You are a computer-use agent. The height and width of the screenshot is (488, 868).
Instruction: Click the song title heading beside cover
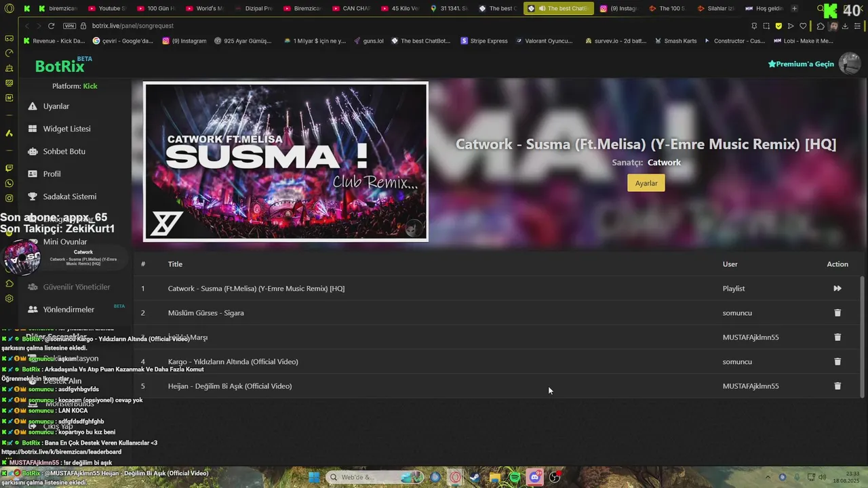pyautogui.click(x=646, y=144)
